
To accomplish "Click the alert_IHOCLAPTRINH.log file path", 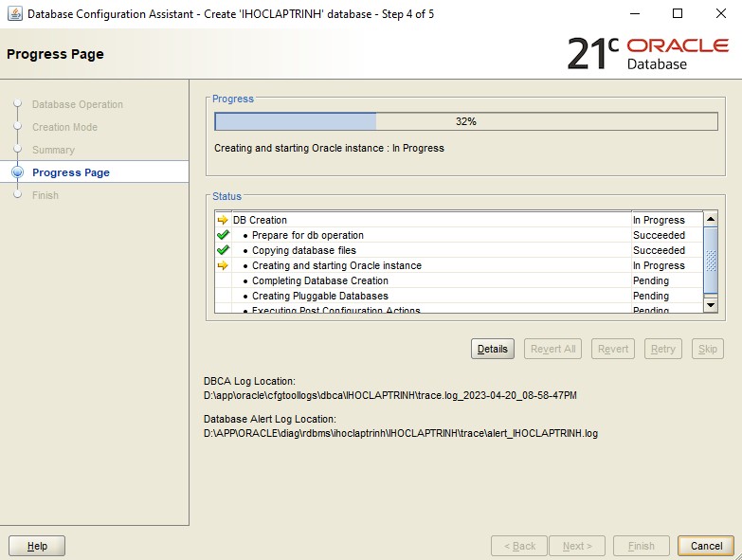I will (400, 433).
